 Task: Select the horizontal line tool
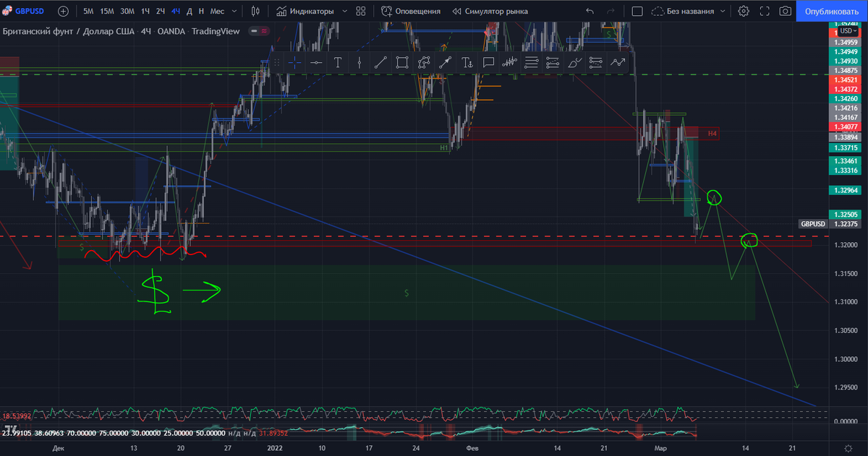(x=316, y=63)
